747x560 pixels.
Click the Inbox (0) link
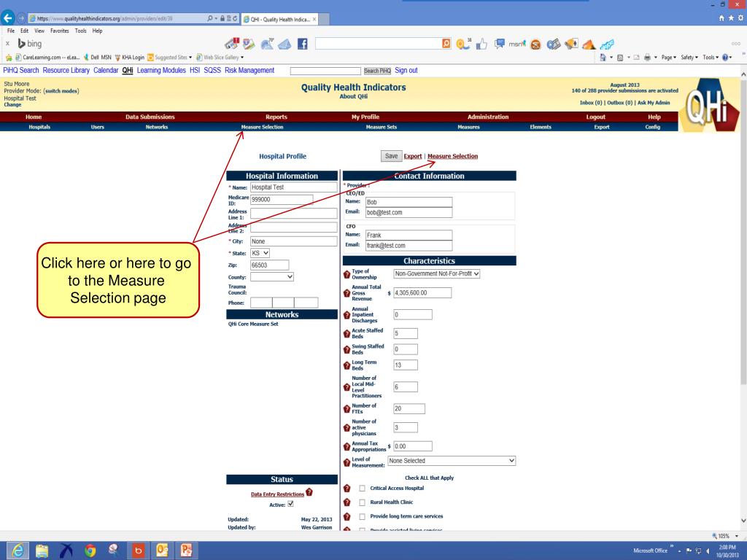[591, 103]
